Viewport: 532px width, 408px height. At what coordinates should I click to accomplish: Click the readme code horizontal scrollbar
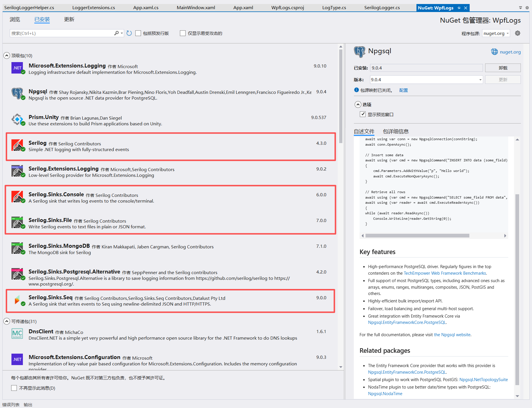(417, 236)
